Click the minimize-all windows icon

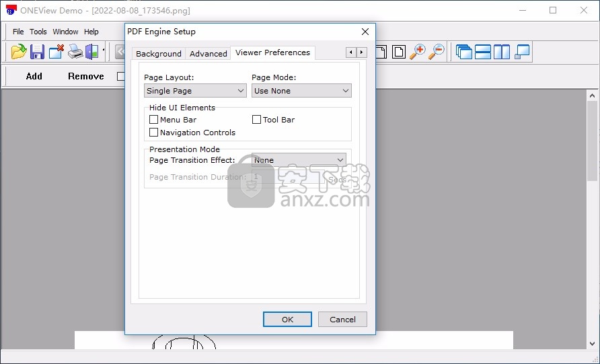[522, 52]
